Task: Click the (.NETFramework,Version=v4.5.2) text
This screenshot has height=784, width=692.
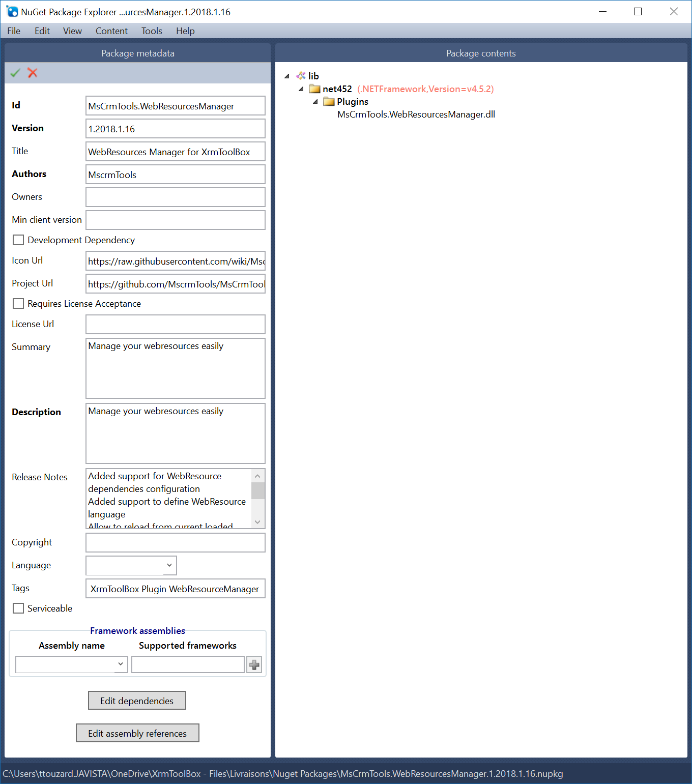Action: (x=425, y=89)
